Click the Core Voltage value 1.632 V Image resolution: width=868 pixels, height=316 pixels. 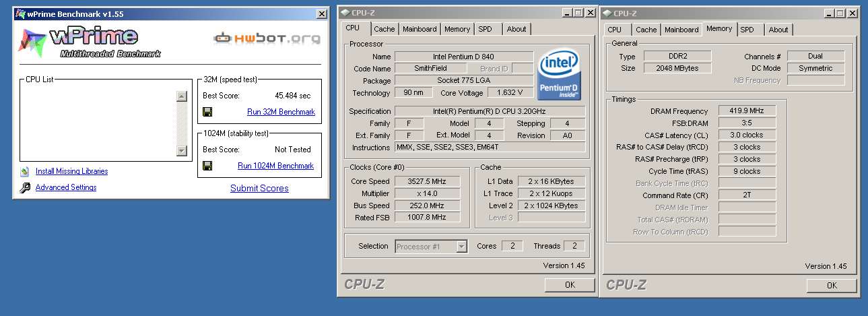pyautogui.click(x=510, y=92)
